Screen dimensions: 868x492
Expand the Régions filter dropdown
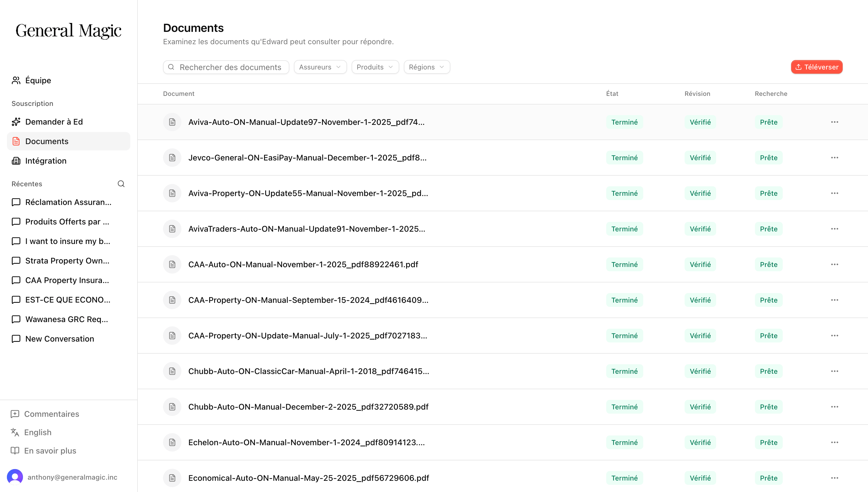click(427, 67)
